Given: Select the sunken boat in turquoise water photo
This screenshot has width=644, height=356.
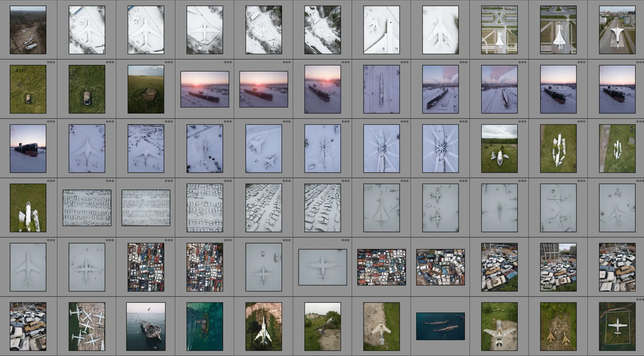Looking at the screenshot, I should (x=205, y=327).
